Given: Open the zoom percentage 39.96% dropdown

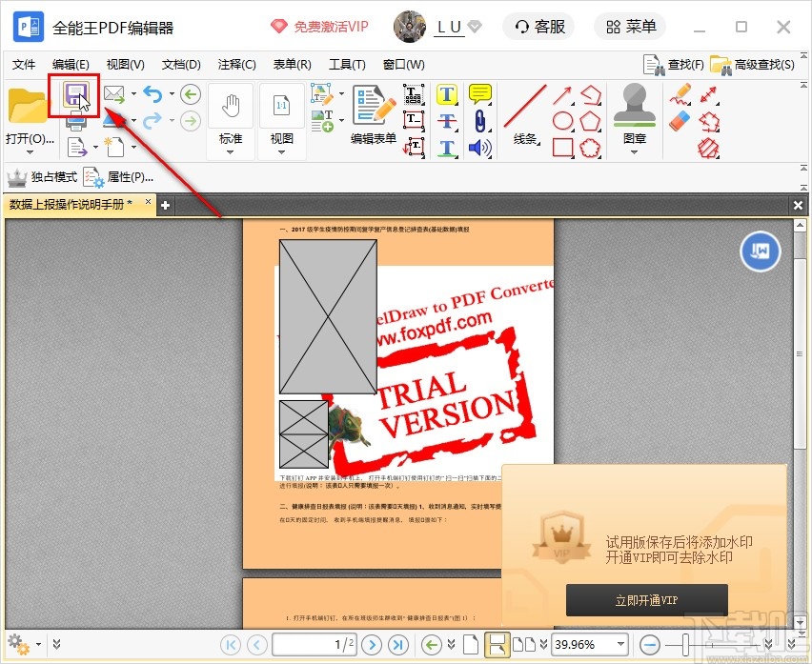Looking at the screenshot, I should [x=620, y=644].
